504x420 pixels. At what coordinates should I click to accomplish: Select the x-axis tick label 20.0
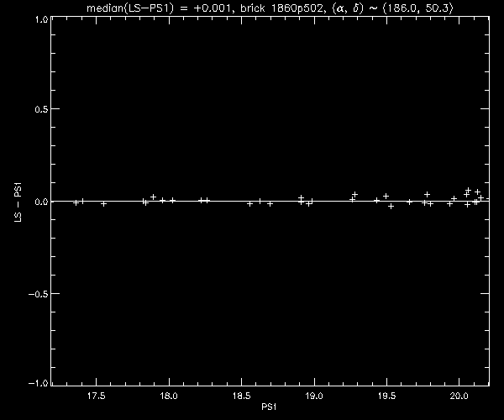point(459,396)
